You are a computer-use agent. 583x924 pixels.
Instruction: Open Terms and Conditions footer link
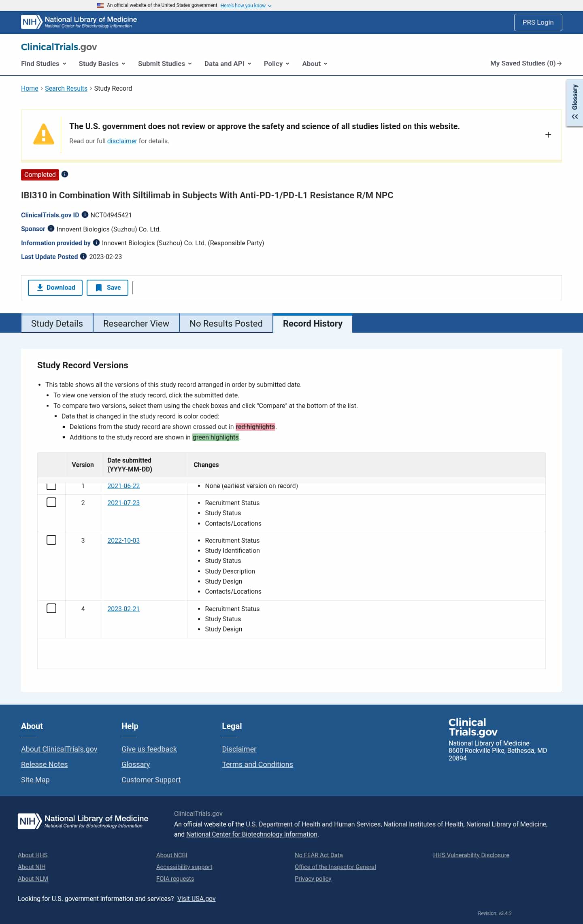(257, 764)
